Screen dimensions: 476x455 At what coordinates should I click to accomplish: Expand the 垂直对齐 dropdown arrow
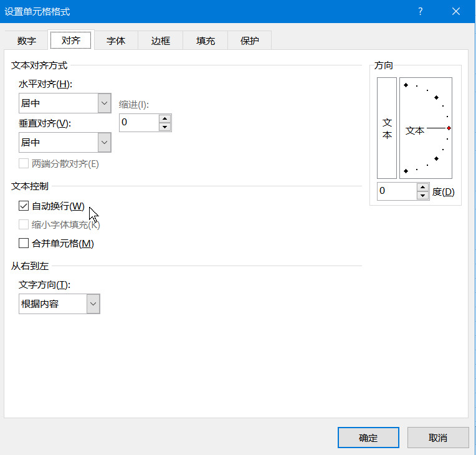point(105,143)
